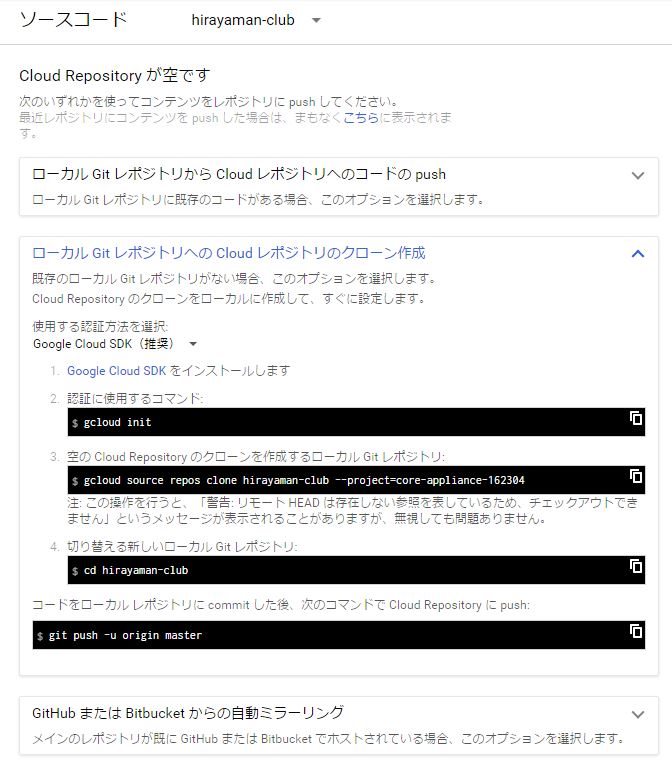Copy the git push -u origin master command
This screenshot has width=672, height=765.
636,631
